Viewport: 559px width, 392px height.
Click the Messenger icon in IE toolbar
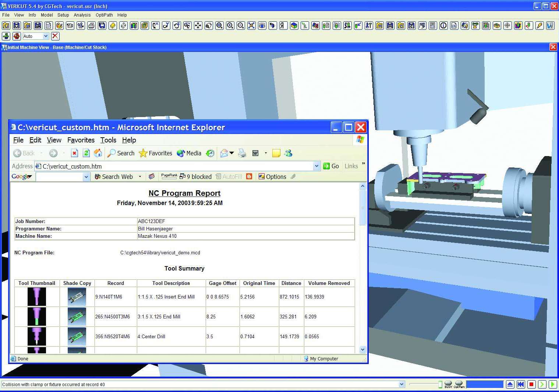click(288, 153)
